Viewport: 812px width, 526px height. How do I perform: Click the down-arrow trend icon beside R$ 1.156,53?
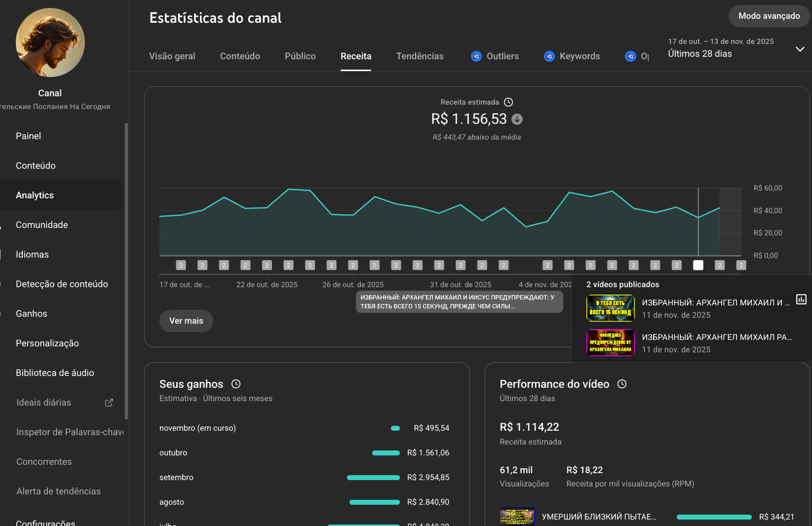517,119
